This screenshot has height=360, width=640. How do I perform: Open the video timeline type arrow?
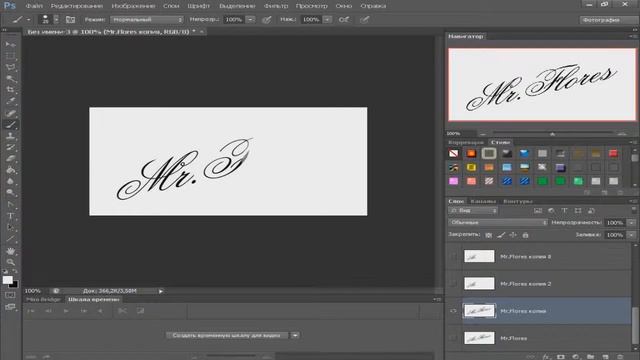pos(295,335)
